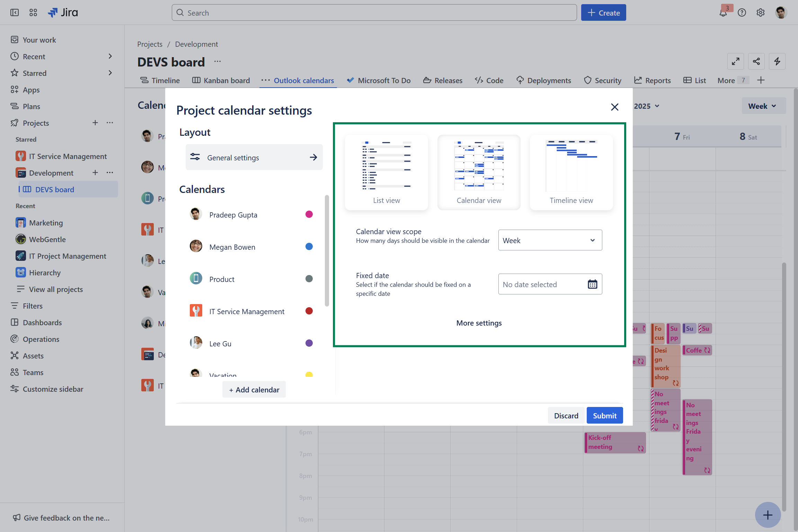The width and height of the screenshot is (798, 532).
Task: Open the app switcher grid icon
Action: (33, 13)
